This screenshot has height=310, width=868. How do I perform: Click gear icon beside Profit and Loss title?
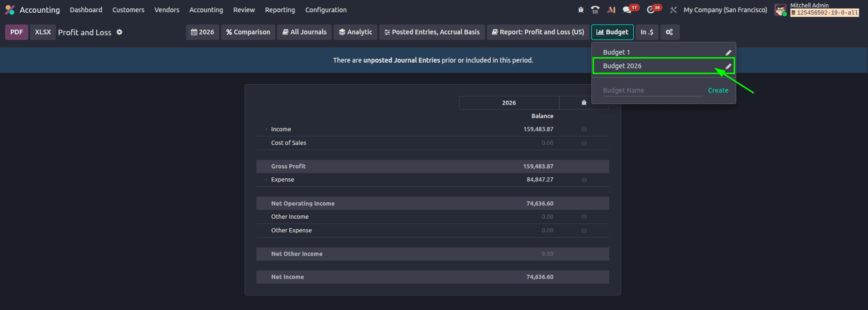(119, 32)
